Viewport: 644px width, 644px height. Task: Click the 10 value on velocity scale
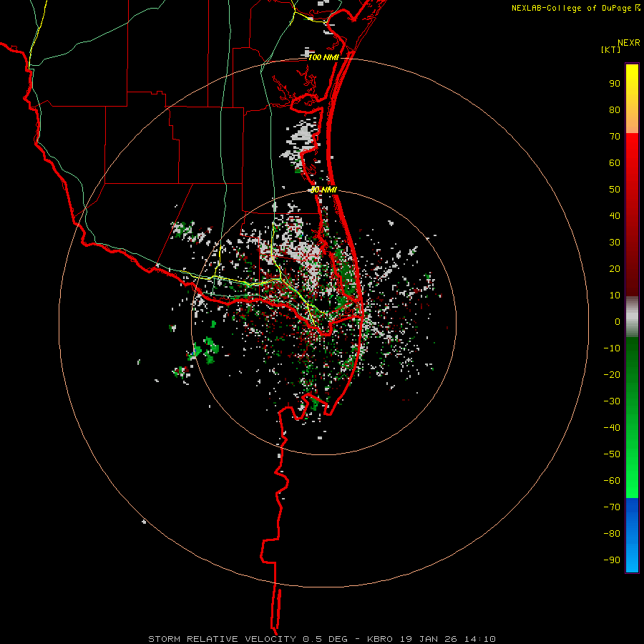point(615,296)
